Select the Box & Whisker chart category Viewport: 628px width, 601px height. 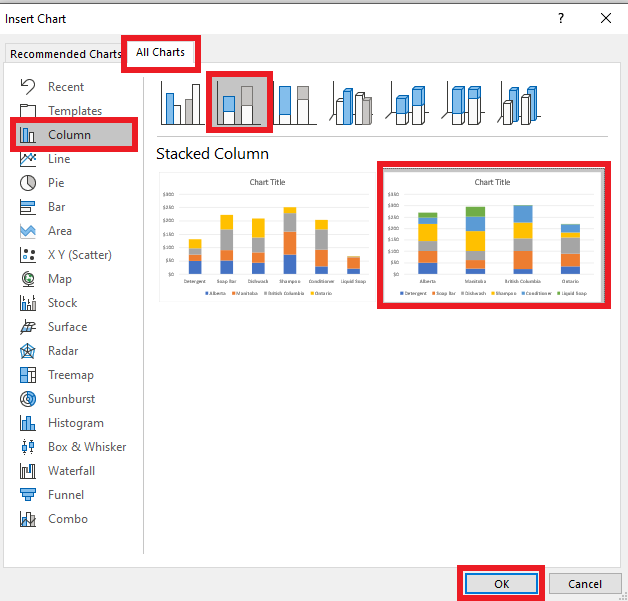[74, 447]
